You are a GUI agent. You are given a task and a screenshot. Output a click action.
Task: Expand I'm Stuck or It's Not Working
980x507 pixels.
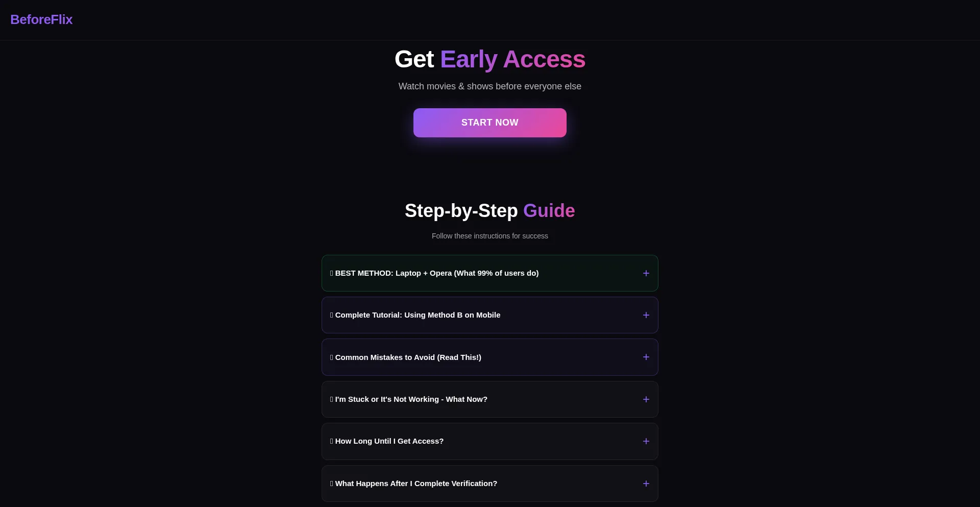click(x=490, y=399)
